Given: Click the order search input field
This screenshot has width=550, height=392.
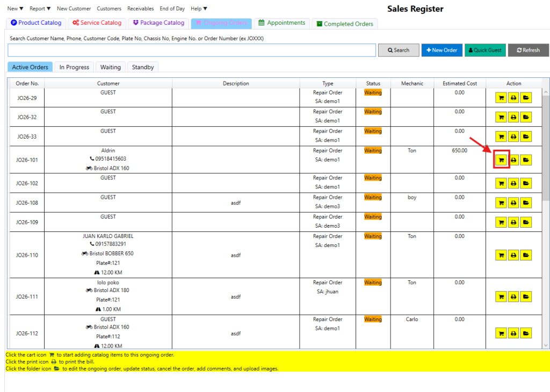Looking at the screenshot, I should [x=191, y=50].
